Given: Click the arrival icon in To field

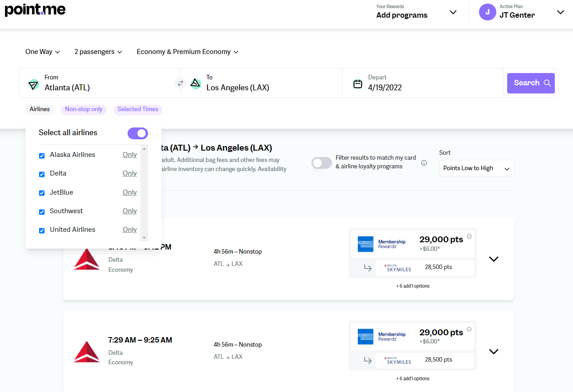Looking at the screenshot, I should pyautogui.click(x=195, y=83).
